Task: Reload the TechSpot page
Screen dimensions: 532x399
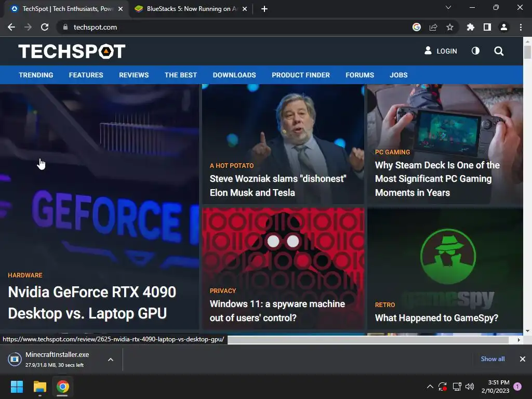Action: coord(45,27)
